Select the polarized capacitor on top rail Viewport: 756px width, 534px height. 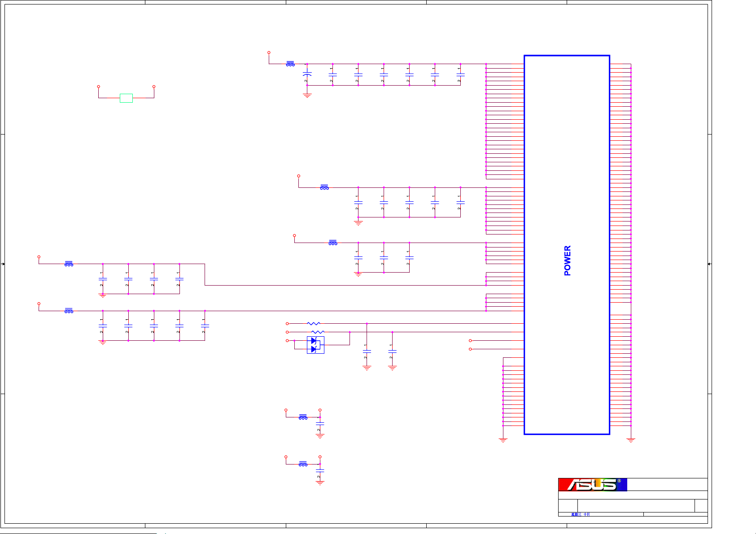(x=307, y=74)
